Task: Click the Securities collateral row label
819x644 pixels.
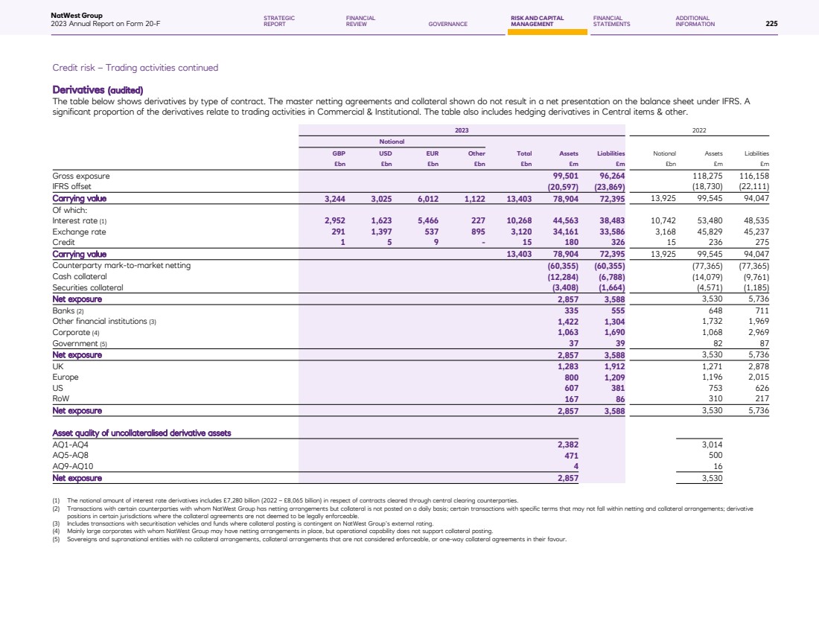Action: tap(87, 287)
